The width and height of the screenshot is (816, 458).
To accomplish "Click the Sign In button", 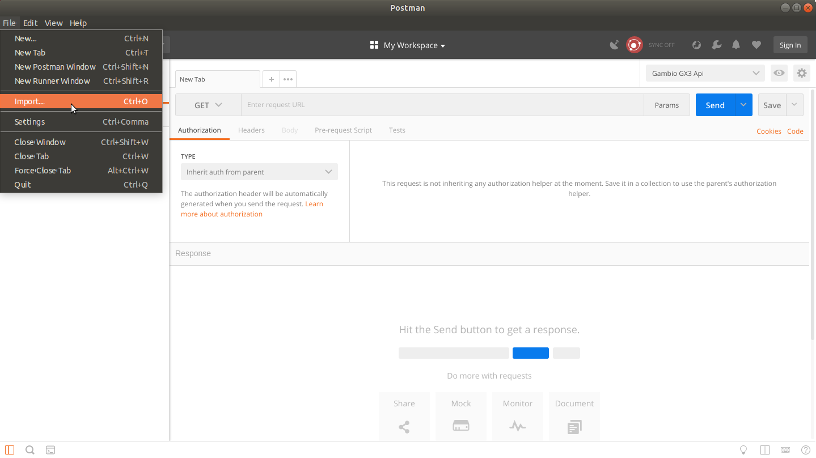I will [x=789, y=45].
